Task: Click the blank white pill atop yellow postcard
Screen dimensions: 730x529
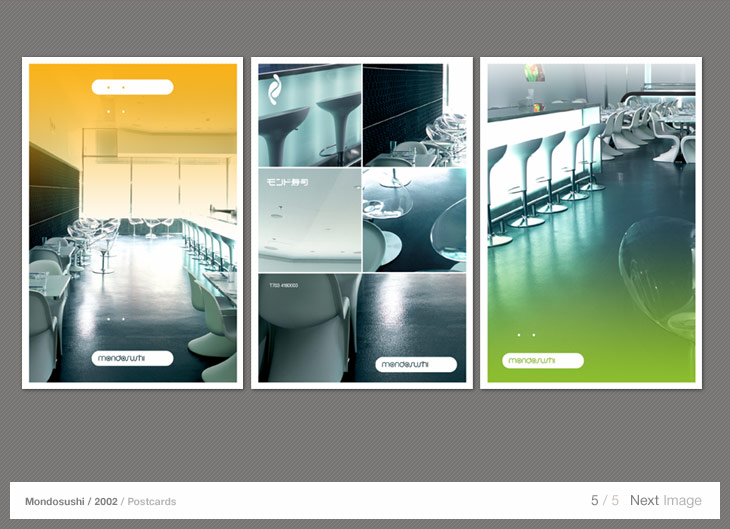Action: pos(132,87)
